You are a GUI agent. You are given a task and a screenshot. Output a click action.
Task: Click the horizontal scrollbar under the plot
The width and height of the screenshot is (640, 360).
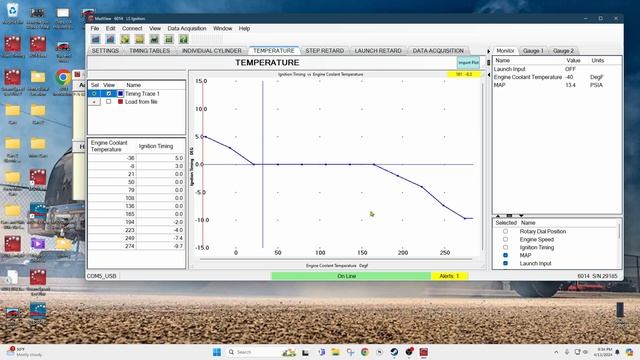click(336, 259)
